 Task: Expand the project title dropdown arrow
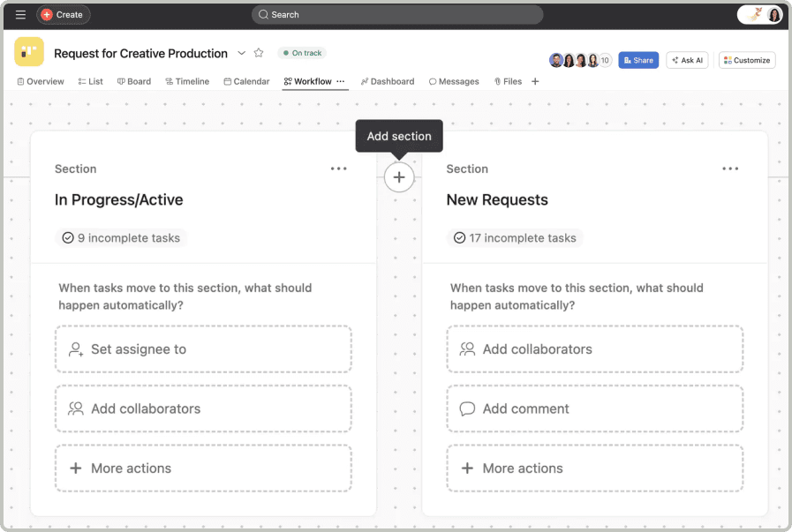pos(241,53)
